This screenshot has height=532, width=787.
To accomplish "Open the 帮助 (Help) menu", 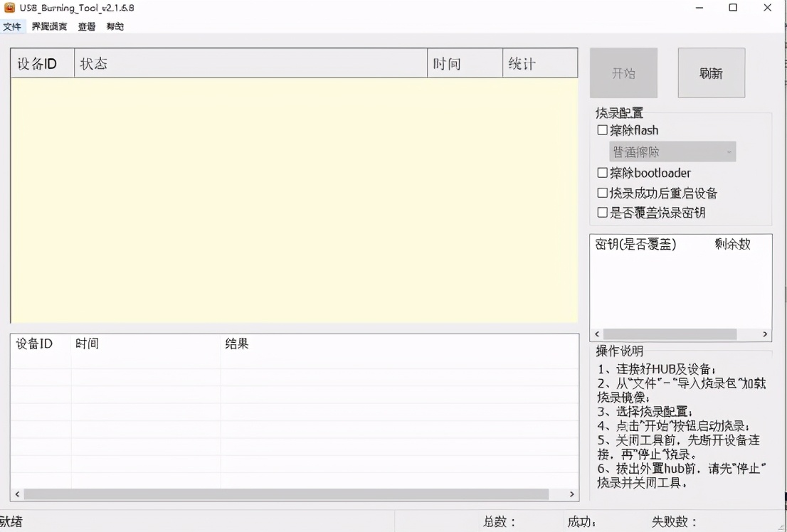I will point(115,26).
